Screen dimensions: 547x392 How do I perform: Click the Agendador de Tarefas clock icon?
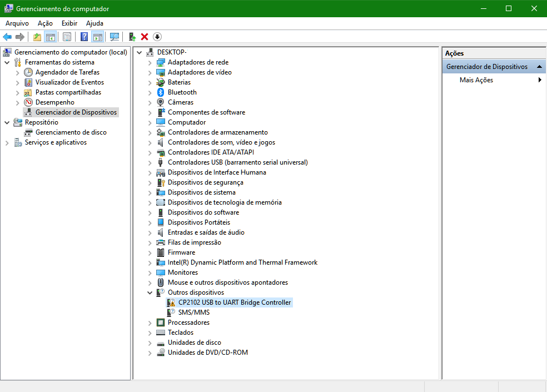click(28, 72)
